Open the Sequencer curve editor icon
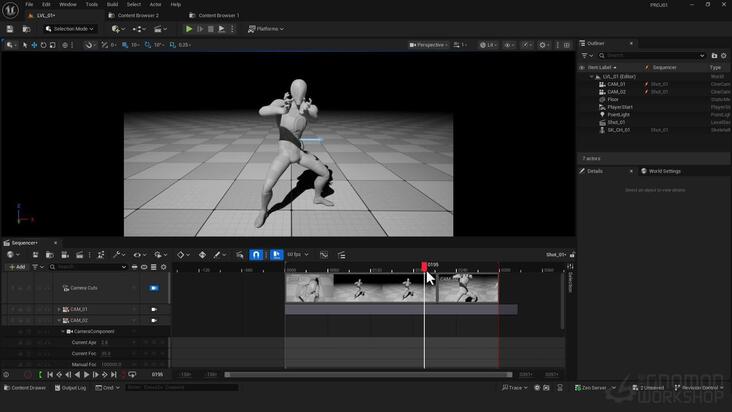The width and height of the screenshot is (732, 412). click(324, 255)
